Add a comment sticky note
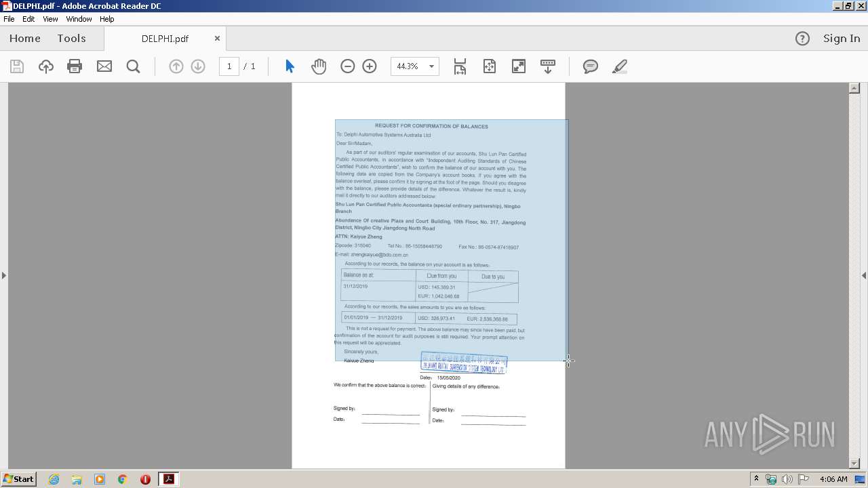 tap(591, 66)
